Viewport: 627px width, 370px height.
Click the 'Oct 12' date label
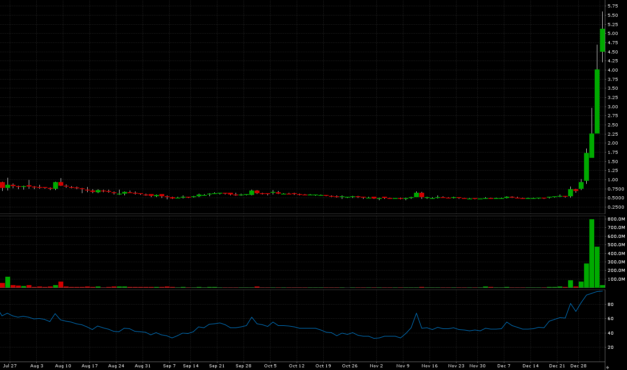[x=296, y=366]
